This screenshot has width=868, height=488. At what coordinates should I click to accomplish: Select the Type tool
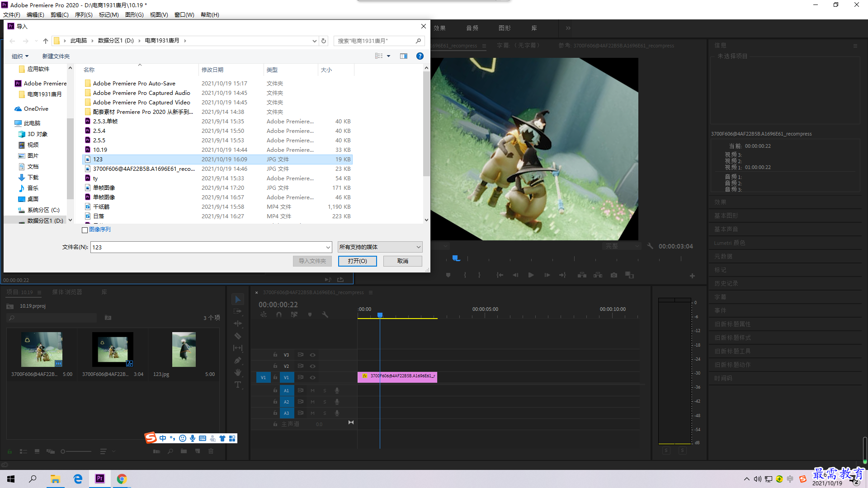coord(238,385)
